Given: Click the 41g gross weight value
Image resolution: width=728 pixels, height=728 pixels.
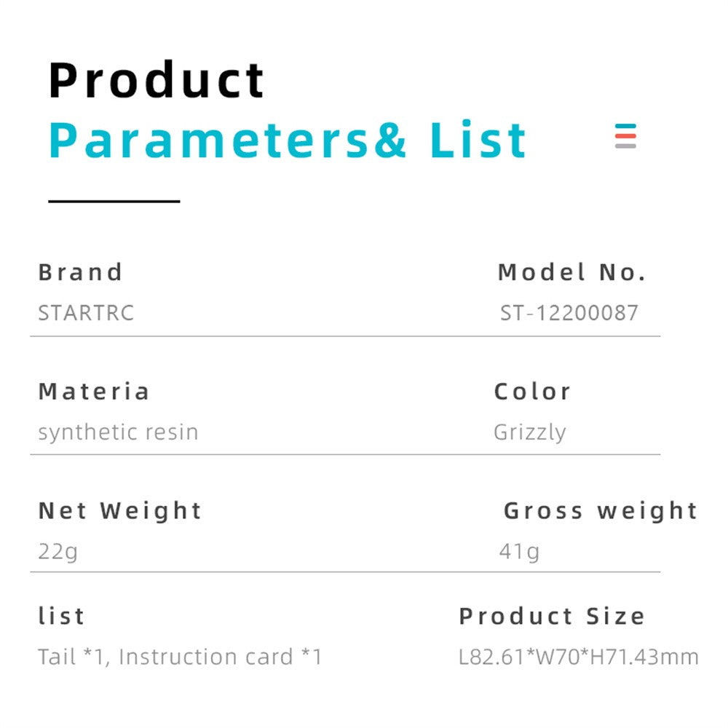Looking at the screenshot, I should click(519, 551).
